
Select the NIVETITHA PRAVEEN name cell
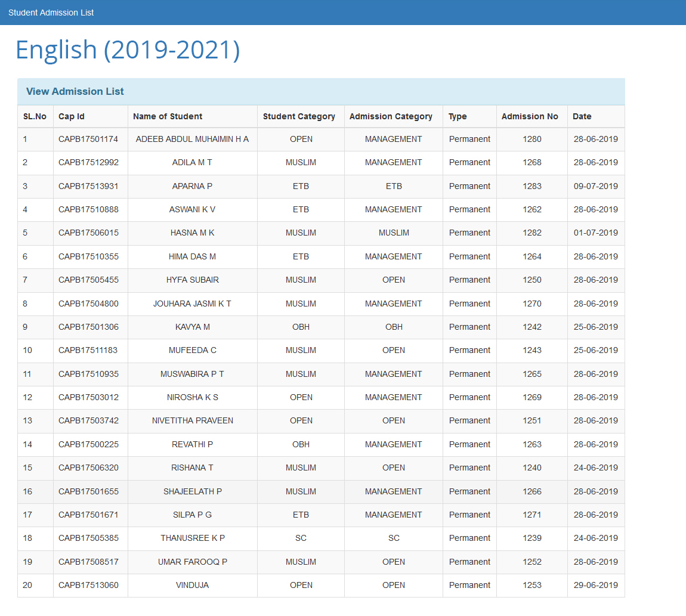tap(192, 420)
